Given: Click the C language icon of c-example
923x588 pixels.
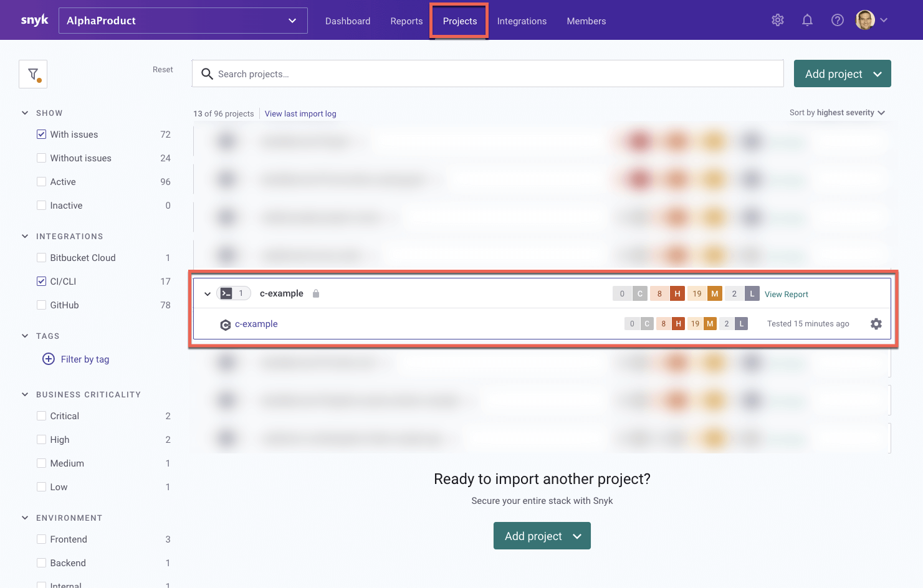Looking at the screenshot, I should (226, 325).
